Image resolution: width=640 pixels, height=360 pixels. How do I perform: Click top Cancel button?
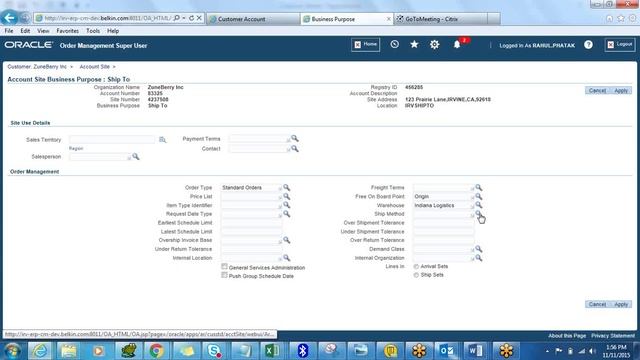pos(597,91)
